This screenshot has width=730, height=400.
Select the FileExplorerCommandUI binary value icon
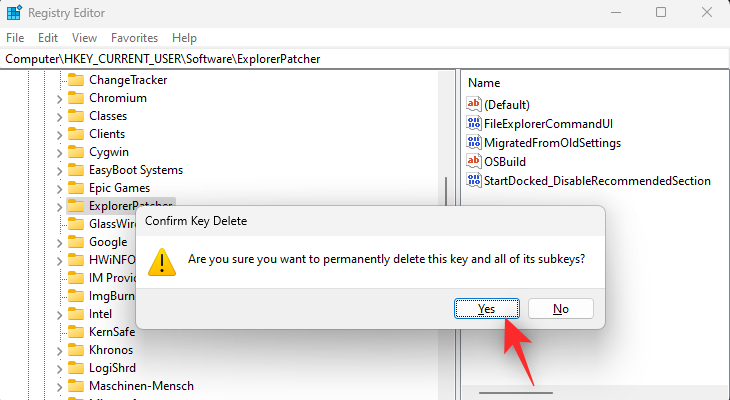pyautogui.click(x=473, y=123)
